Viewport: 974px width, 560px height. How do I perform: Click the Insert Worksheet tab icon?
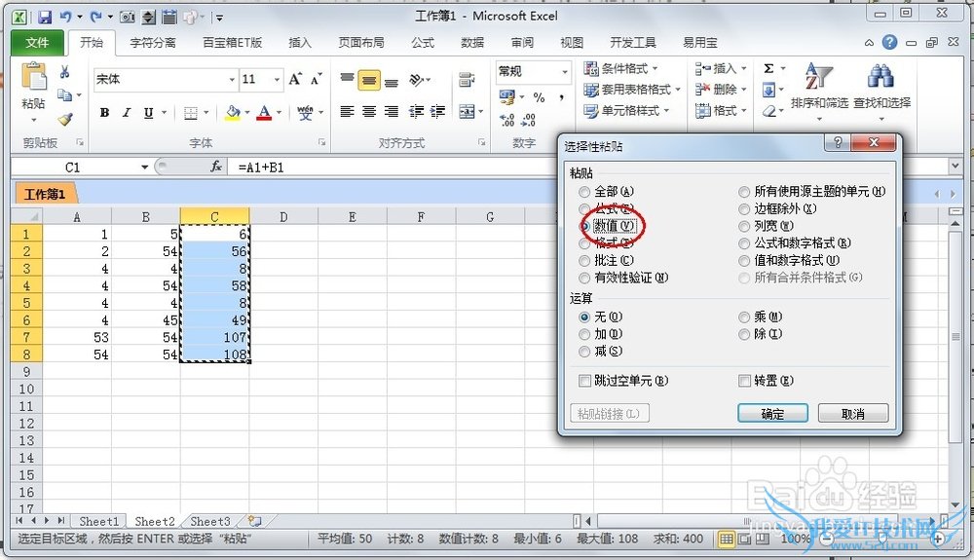tap(254, 521)
